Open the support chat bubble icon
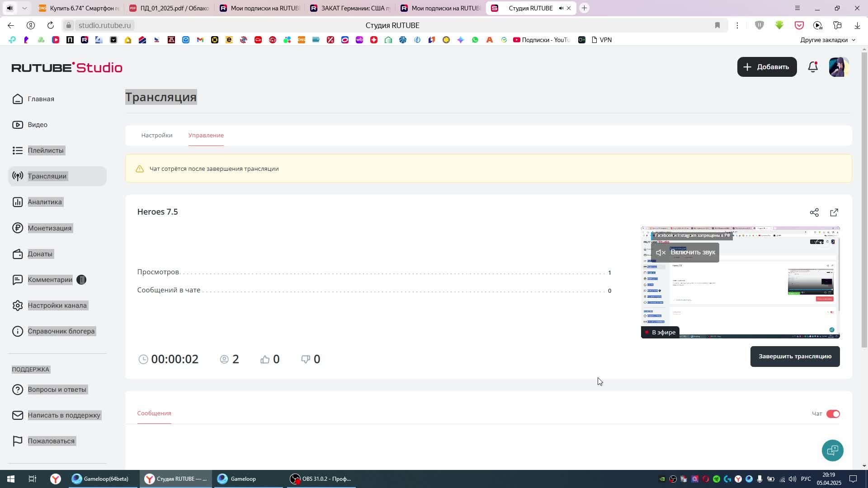Screen dimensions: 868x488 tap(832, 450)
